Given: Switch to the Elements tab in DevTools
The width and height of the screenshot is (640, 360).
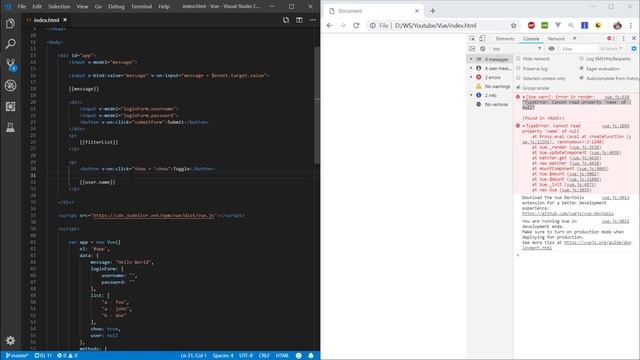Looking at the screenshot, I should [505, 38].
